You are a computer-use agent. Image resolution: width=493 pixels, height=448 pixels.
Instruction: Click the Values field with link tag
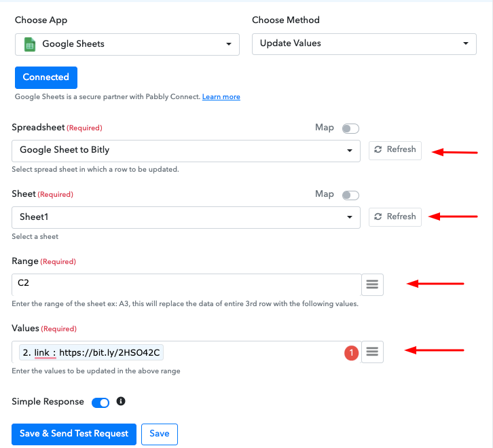pyautogui.click(x=187, y=352)
